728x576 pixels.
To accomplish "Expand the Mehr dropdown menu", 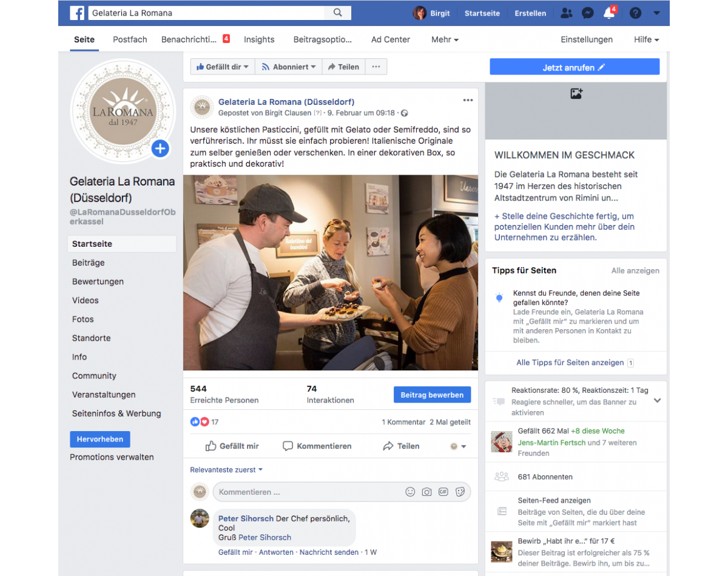I will 445,39.
